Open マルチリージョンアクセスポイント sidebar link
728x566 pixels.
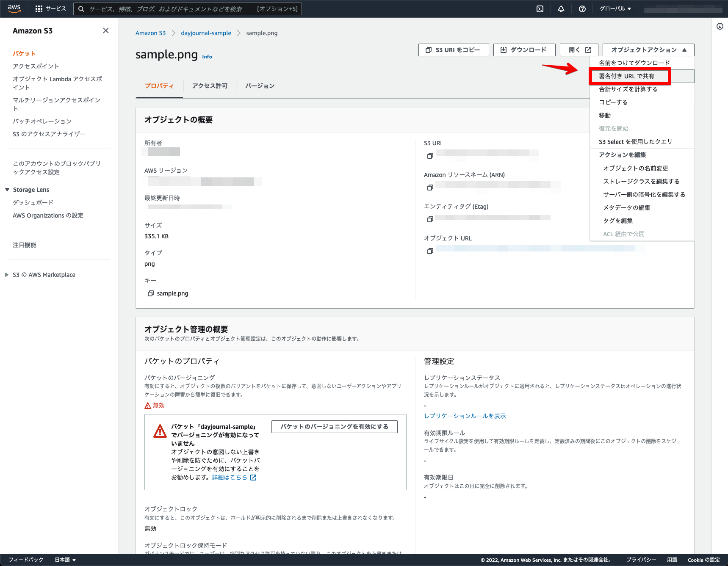57,105
